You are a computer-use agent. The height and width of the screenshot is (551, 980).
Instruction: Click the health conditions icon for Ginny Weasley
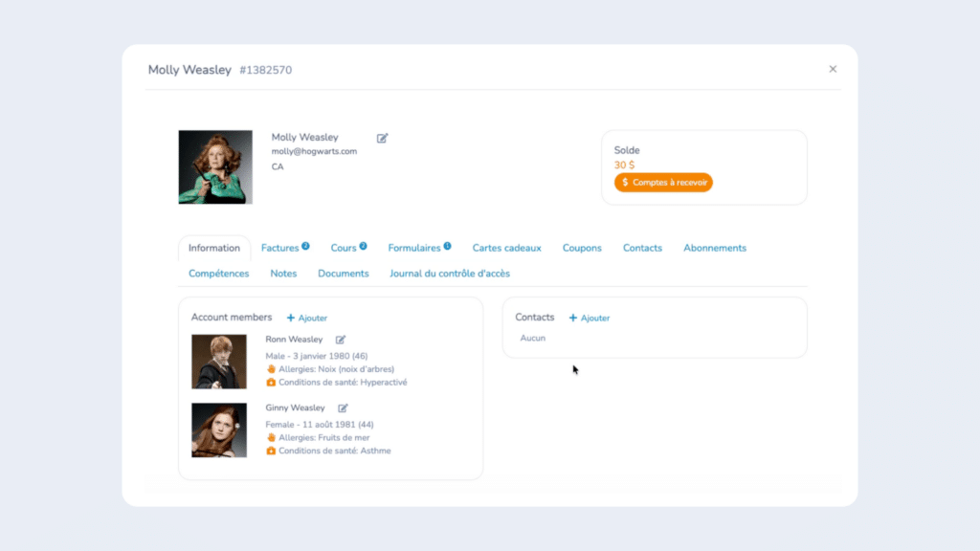pyautogui.click(x=271, y=452)
